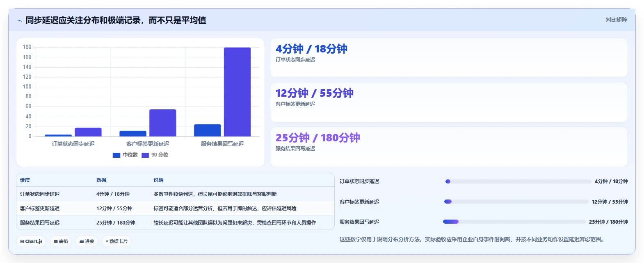Click the 中位数 bar for 客户标签更新延迟
This screenshot has width=644, height=263.
133,134
